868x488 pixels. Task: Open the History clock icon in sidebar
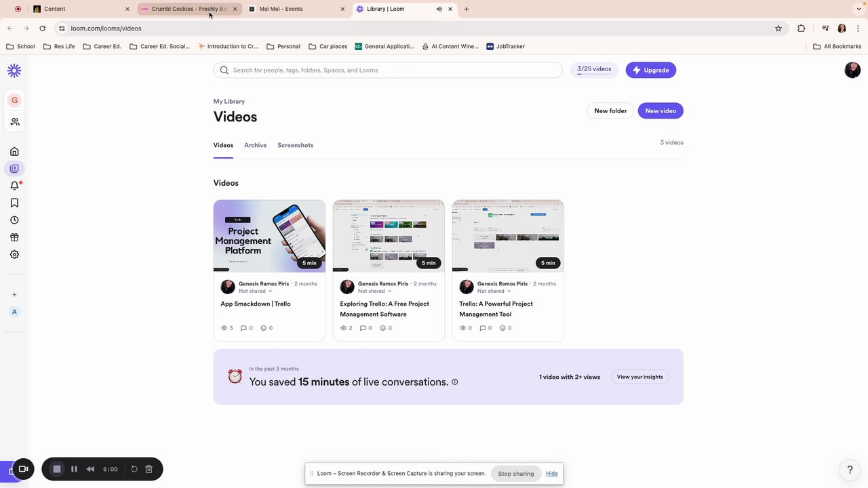click(x=14, y=220)
